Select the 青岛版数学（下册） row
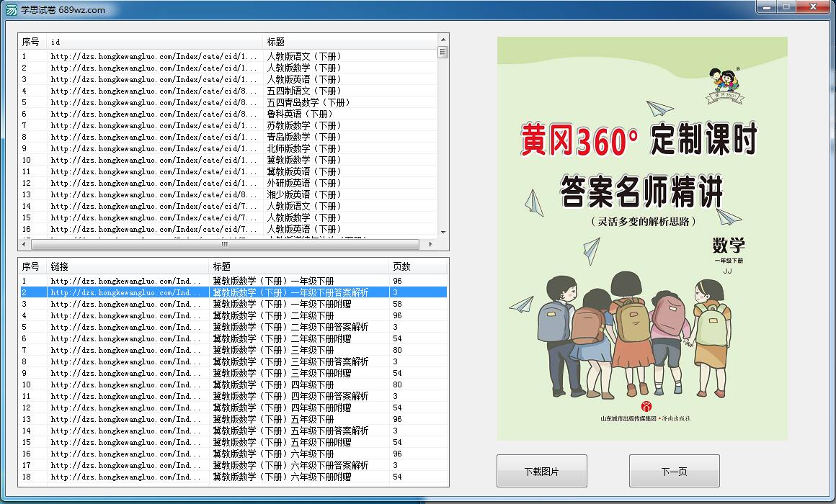 [x=228, y=137]
